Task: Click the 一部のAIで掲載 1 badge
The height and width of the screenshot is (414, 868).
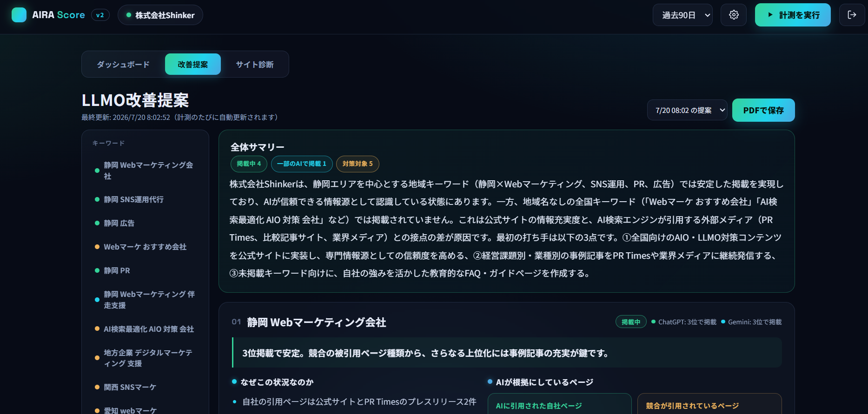Action: tap(302, 164)
